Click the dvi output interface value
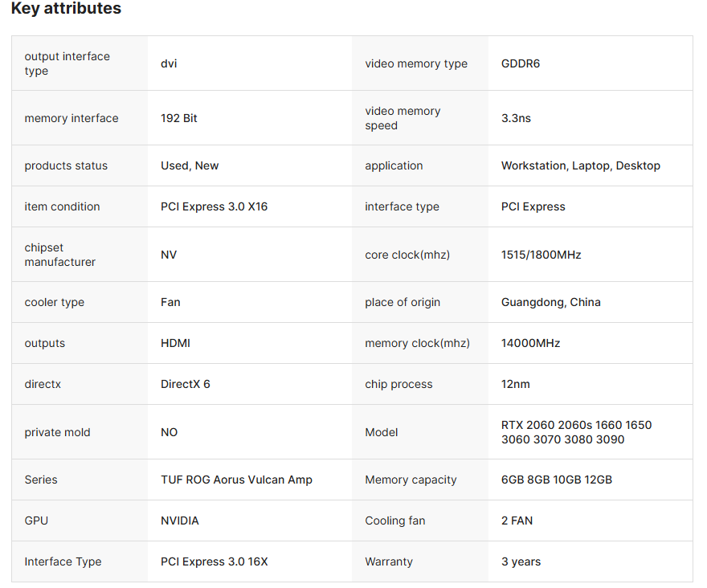Screen dimensions: 707x588 tap(169, 63)
